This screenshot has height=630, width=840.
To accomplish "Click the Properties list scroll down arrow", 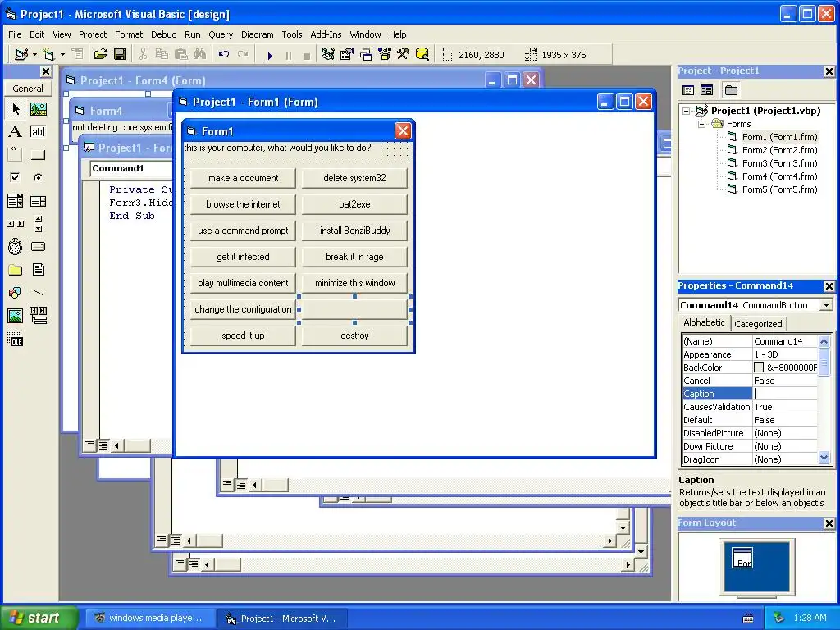I will (824, 458).
